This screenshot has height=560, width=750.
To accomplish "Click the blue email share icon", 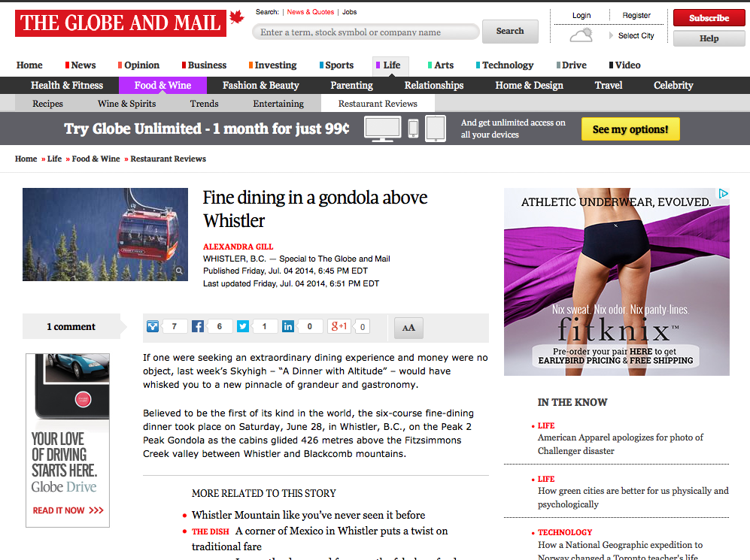I will pyautogui.click(x=153, y=326).
